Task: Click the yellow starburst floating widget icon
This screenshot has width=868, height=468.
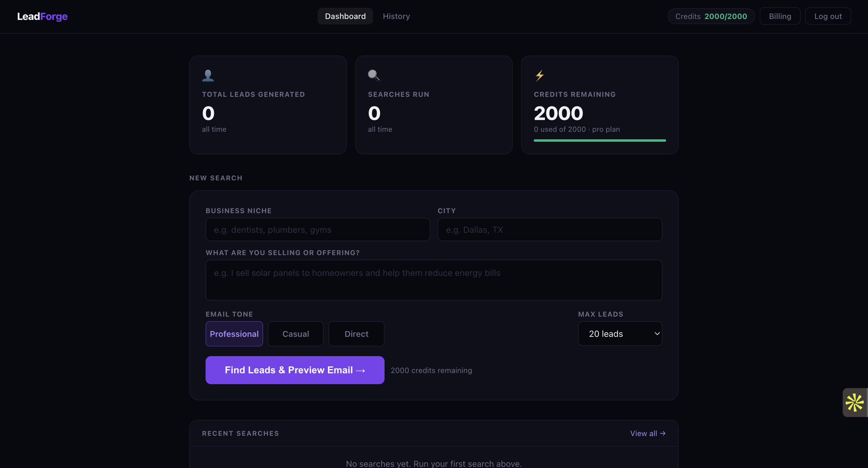Action: click(854, 402)
